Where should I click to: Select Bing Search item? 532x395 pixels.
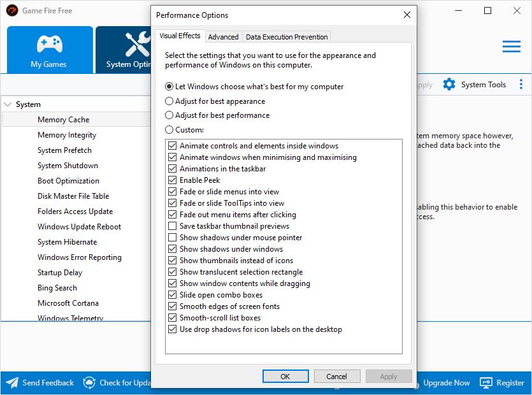pyautogui.click(x=57, y=288)
